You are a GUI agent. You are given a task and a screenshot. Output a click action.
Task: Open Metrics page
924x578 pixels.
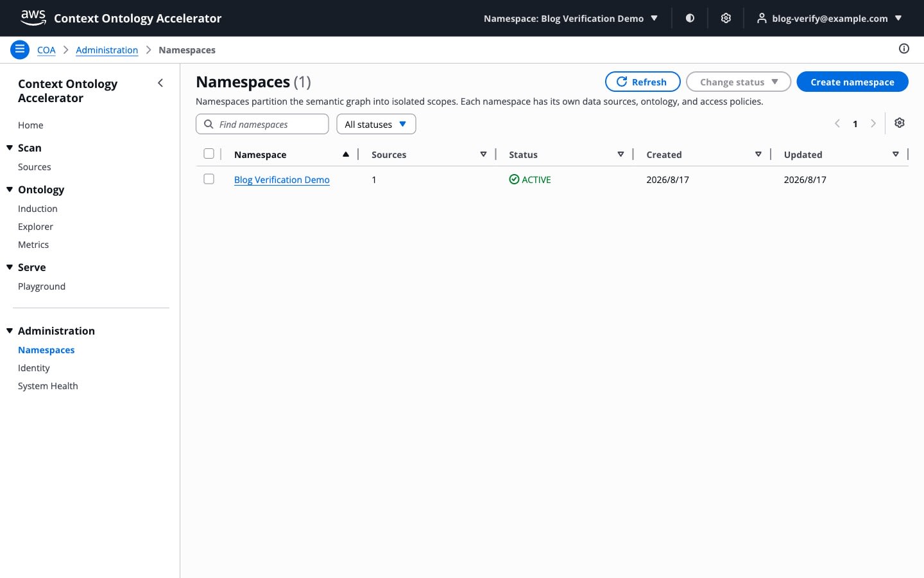[33, 245]
